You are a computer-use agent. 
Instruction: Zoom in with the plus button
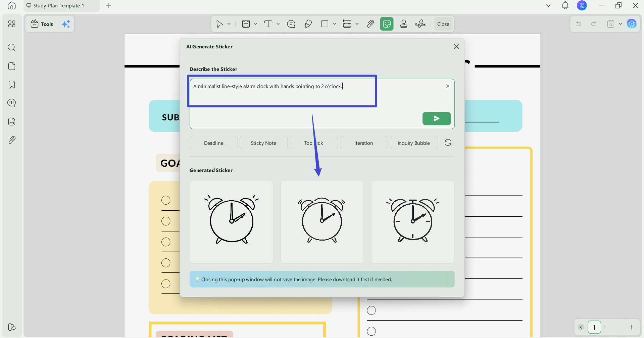coord(632,327)
